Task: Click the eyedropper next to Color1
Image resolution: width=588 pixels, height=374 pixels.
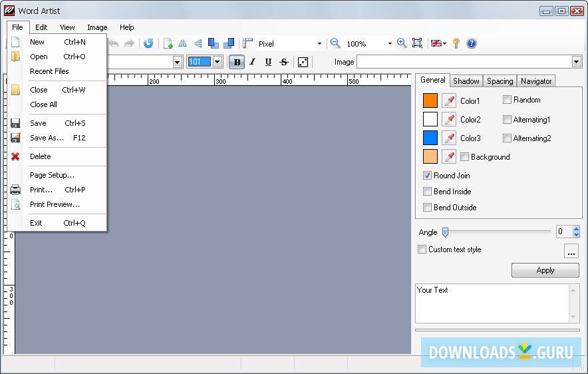Action: coord(449,100)
